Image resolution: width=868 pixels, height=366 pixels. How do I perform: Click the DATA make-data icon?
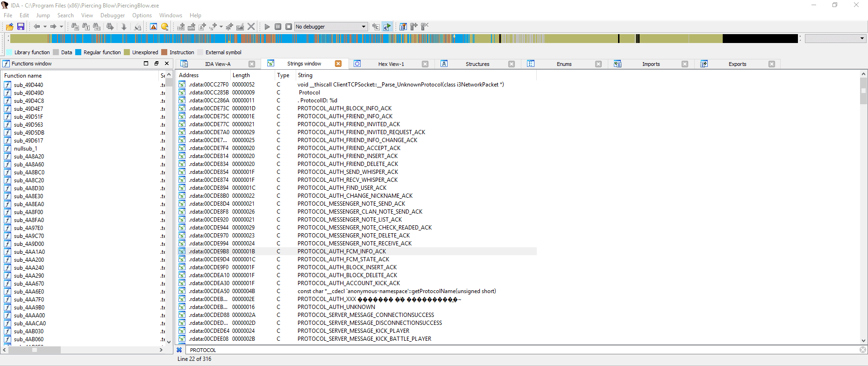192,27
